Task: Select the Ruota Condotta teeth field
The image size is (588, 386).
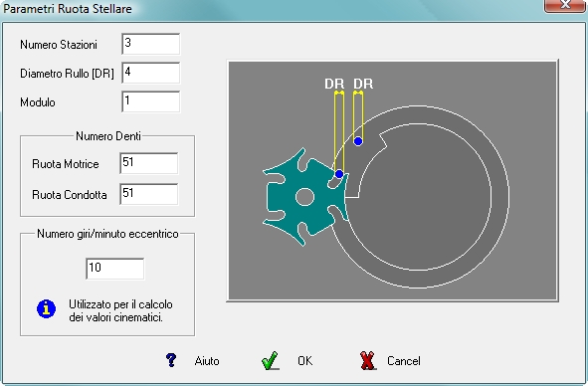Action: (149, 194)
